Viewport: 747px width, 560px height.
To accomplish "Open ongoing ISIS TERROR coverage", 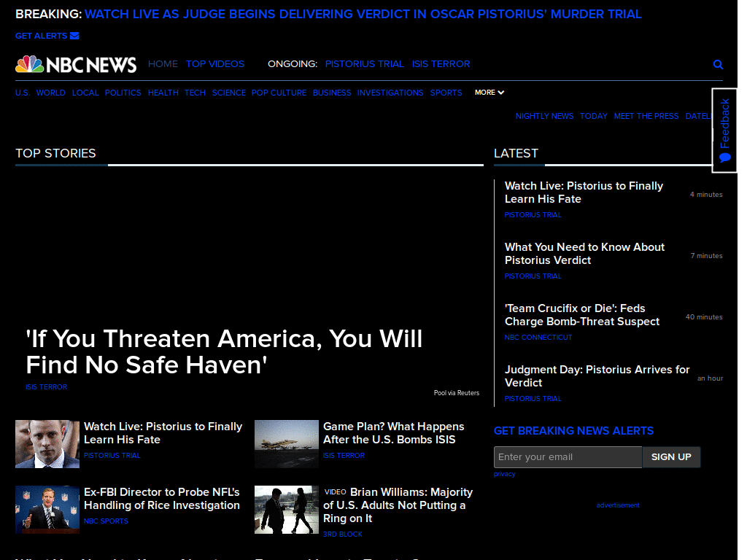I will (x=441, y=64).
